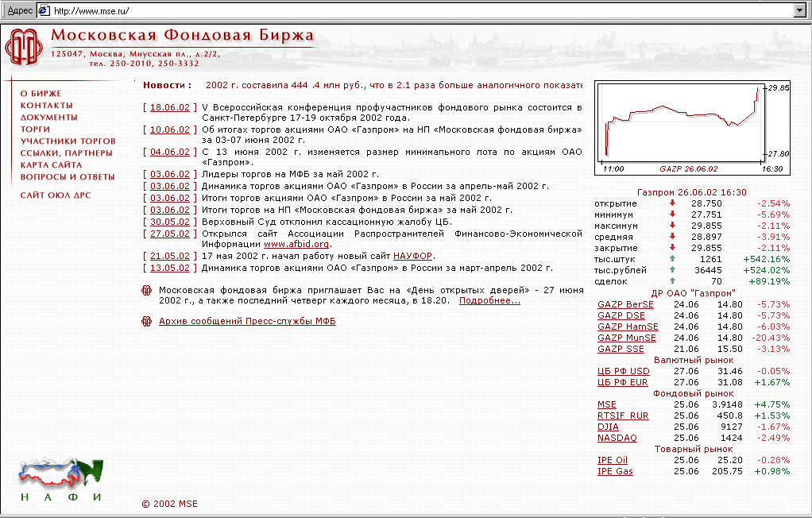This screenshot has width=812, height=518.
Task: Click the Товарный рынок section heading
Action: click(x=694, y=450)
